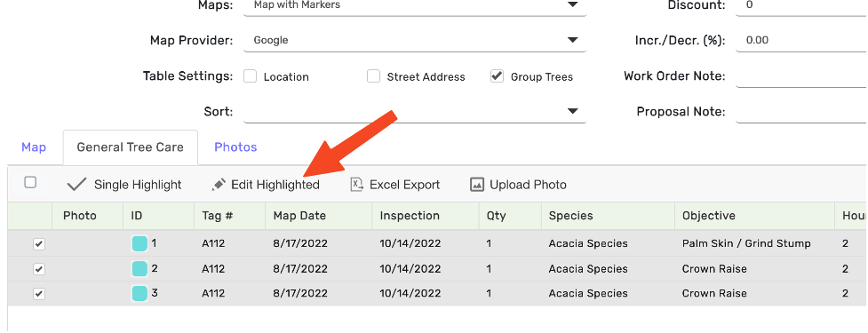The width and height of the screenshot is (868, 333).
Task: Click Crown Raise objective in row ID 2
Action: 714,269
